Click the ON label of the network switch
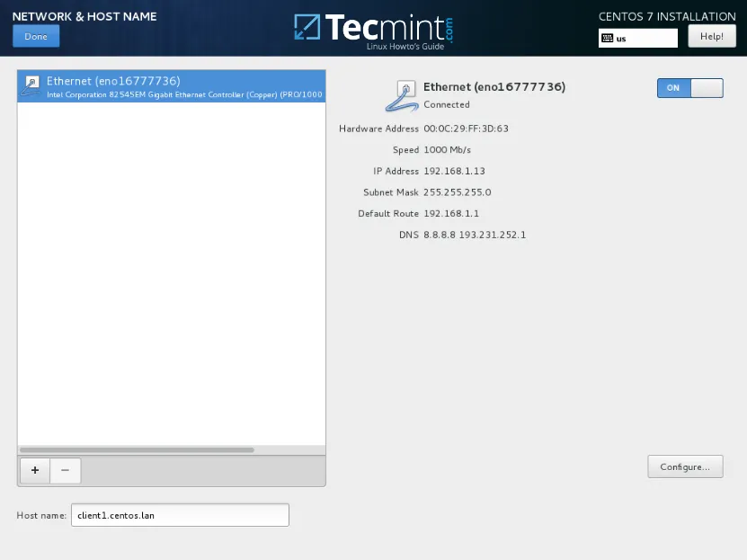Viewport: 747px width, 560px height. point(672,88)
